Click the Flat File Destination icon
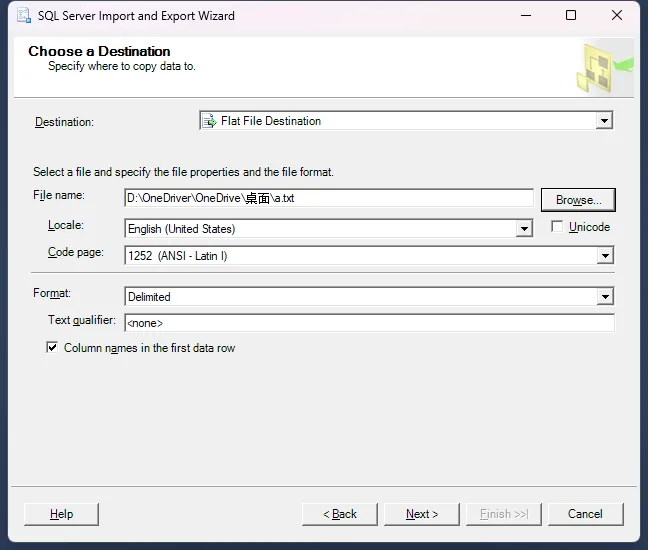The width and height of the screenshot is (648, 550). coord(209,121)
